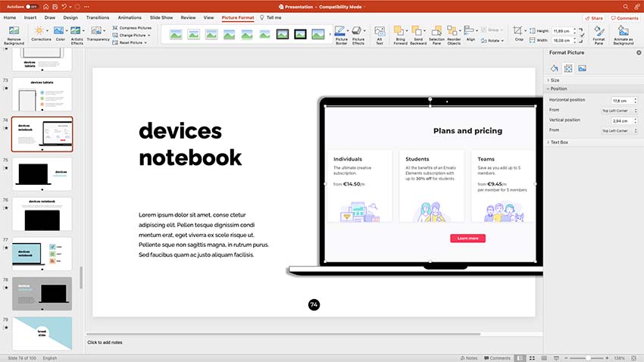
Task: Open Change Picture dropdown
Action: 132,36
